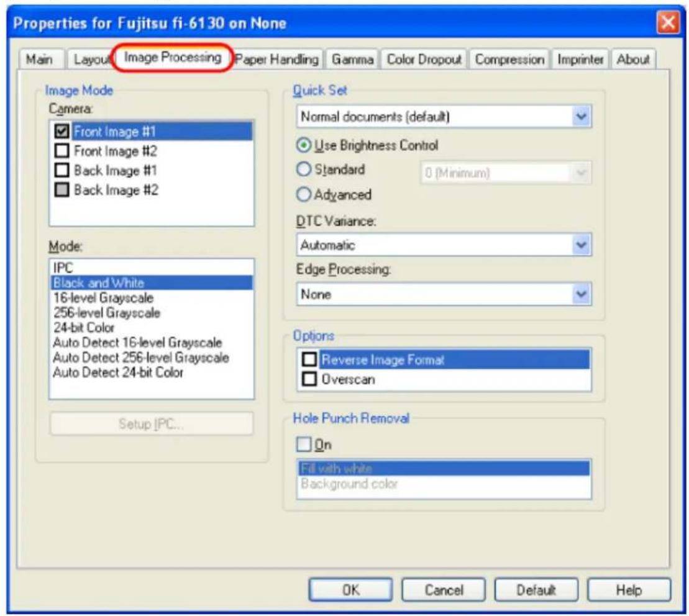Confirm with the OK button

point(350,590)
